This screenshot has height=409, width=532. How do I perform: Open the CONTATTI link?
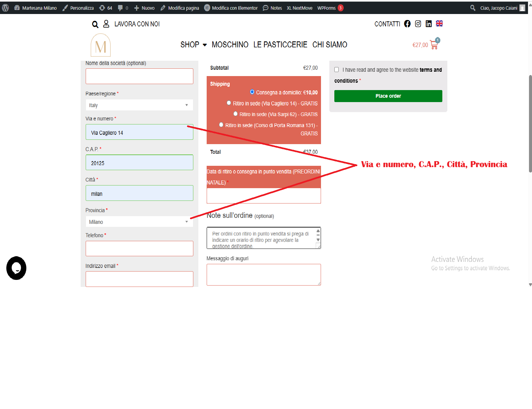point(387,24)
